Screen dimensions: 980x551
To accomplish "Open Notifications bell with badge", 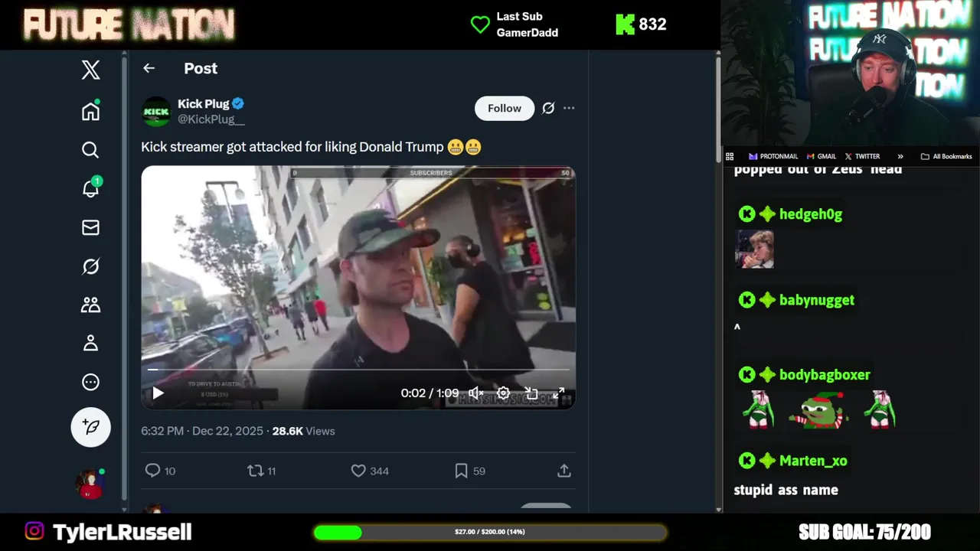I will click(x=90, y=188).
